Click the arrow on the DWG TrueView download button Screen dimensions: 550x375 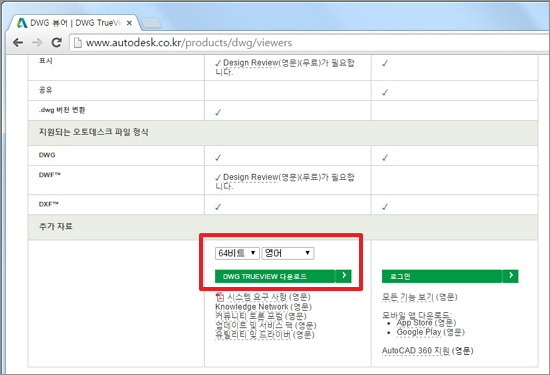tap(343, 276)
